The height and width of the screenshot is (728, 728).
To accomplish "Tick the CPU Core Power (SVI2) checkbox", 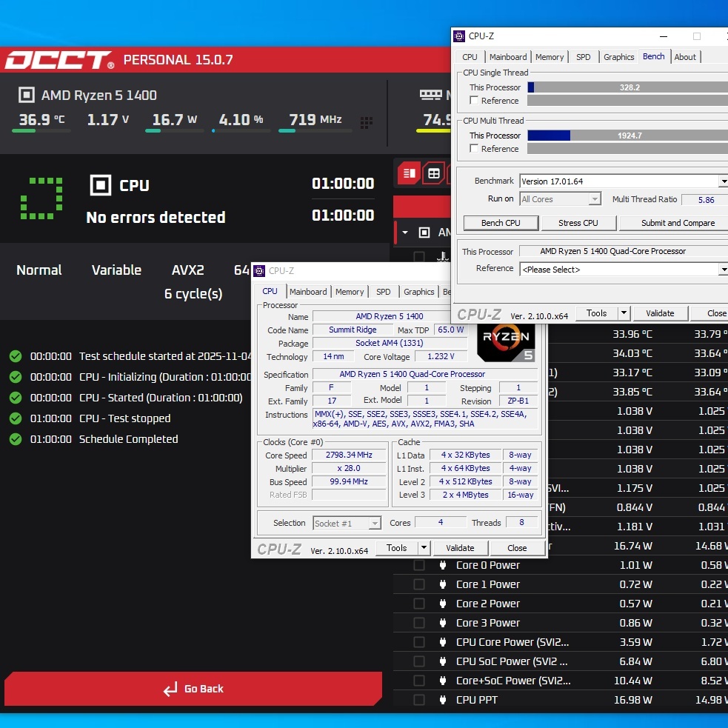I will (x=418, y=642).
